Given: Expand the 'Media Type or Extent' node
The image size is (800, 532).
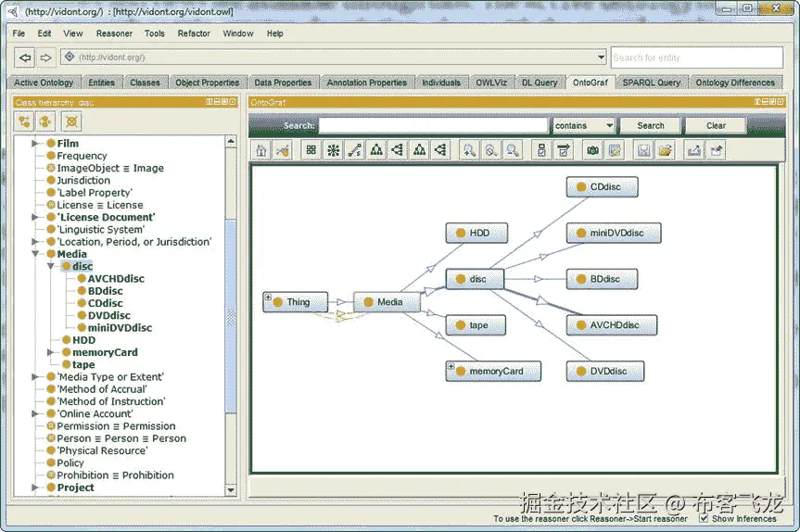Looking at the screenshot, I should pos(34,377).
